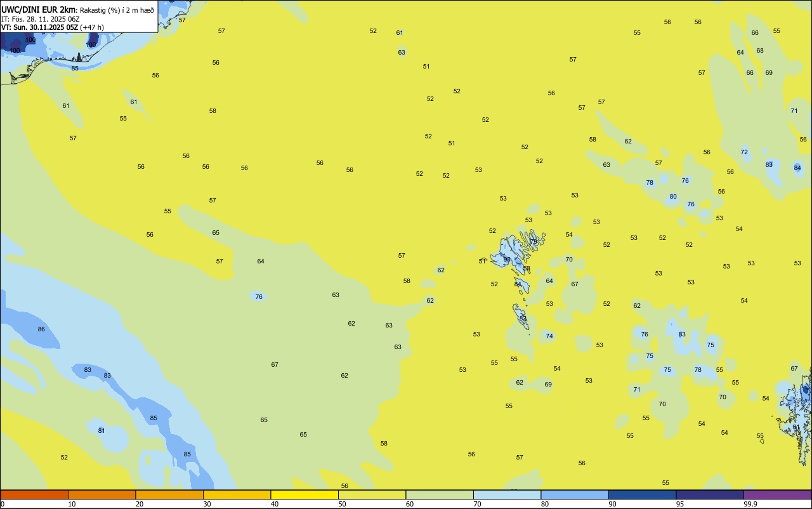
Task: Click the legend tick label '10'
Action: (x=72, y=504)
